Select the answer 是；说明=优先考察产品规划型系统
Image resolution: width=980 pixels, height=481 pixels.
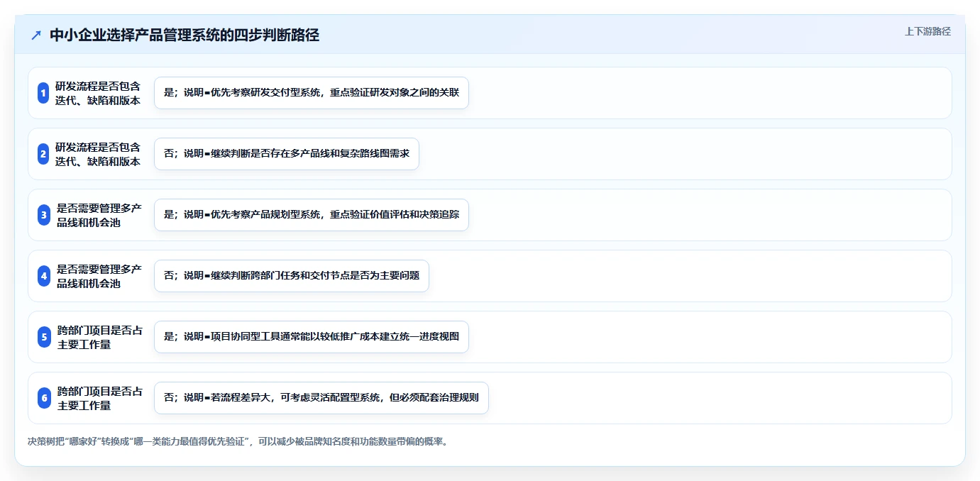(x=312, y=215)
